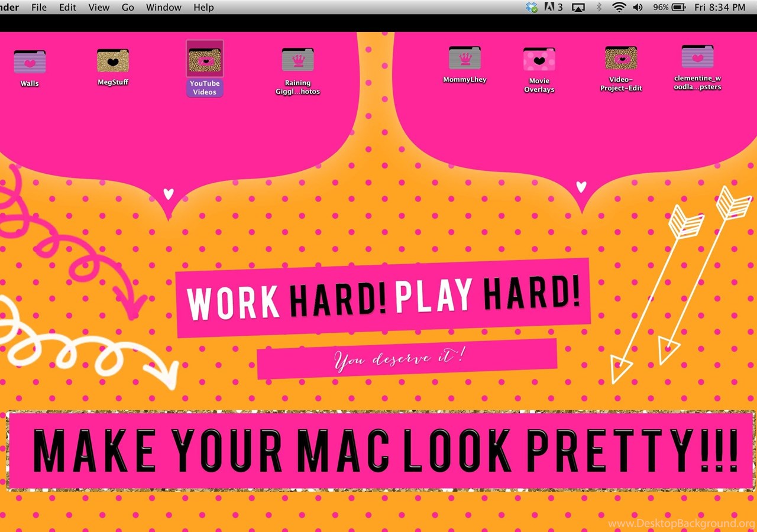Open the Go menu

coord(128,7)
